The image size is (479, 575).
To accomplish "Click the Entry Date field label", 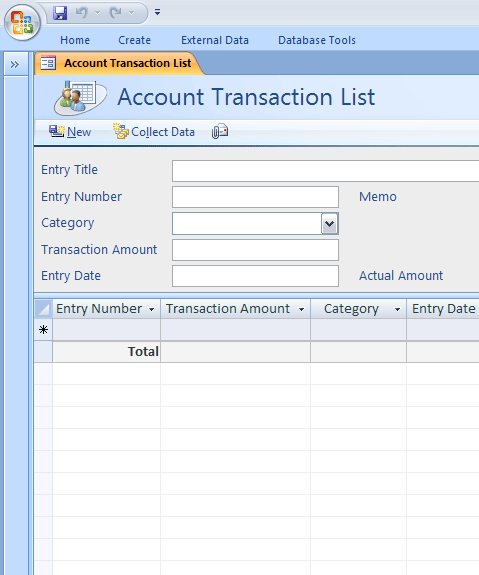I will (71, 276).
